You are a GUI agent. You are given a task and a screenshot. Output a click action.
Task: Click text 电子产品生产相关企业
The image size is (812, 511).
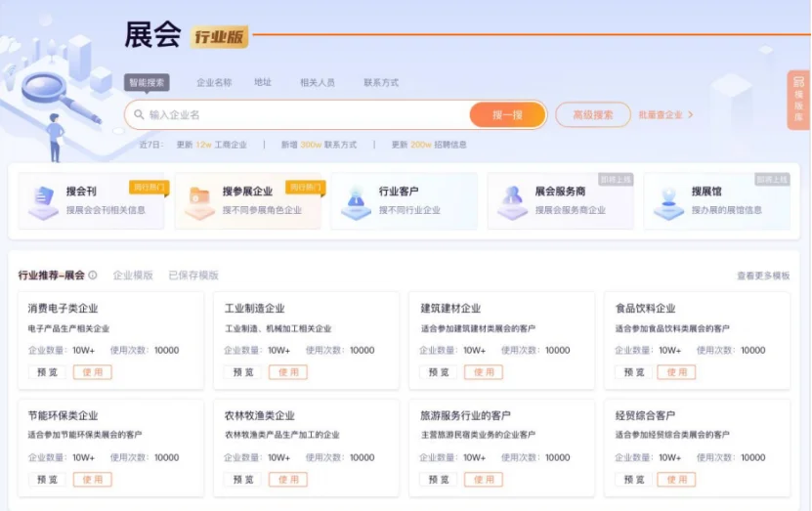click(68, 328)
